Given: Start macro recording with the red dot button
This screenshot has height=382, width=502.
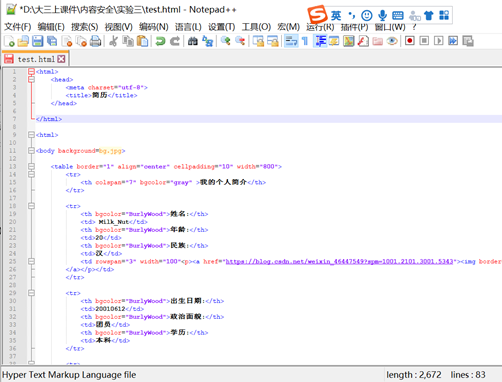Looking at the screenshot, I should click(410, 41).
